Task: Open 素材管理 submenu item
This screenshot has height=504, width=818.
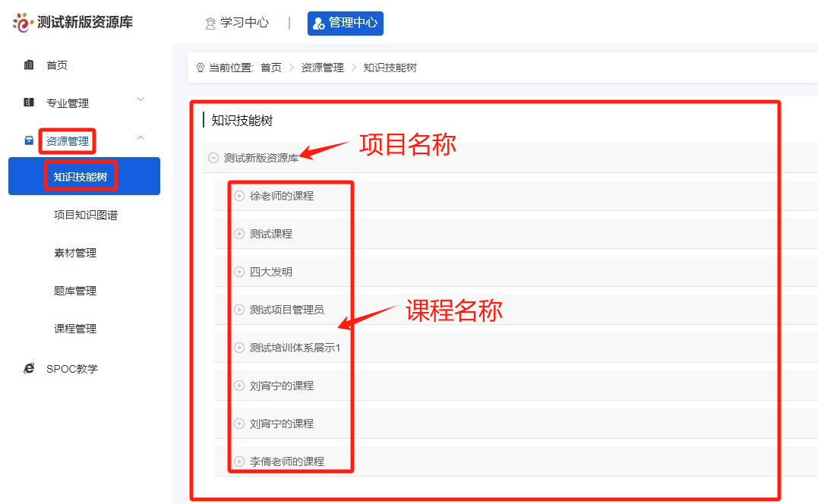Action: pyautogui.click(x=75, y=253)
